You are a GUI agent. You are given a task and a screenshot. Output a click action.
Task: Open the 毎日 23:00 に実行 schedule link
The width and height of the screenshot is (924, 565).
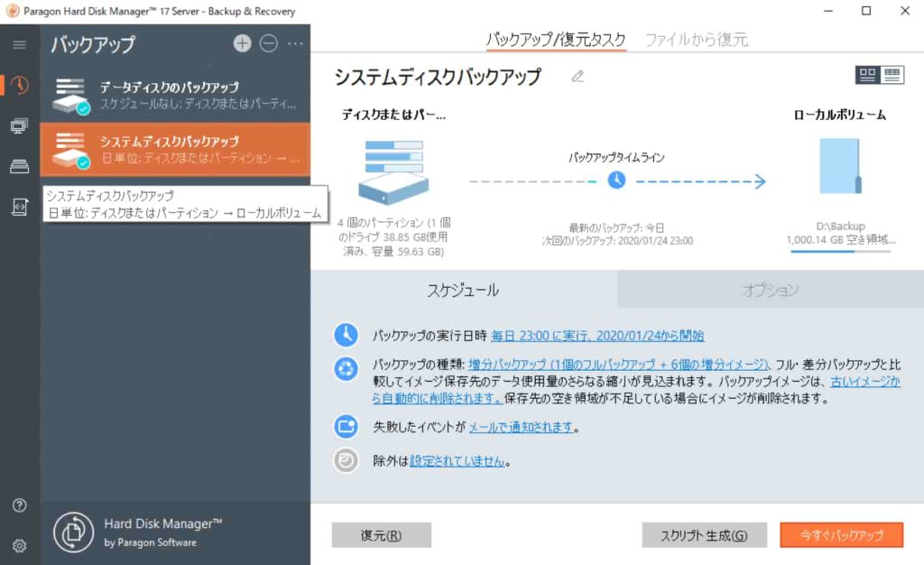pyautogui.click(x=597, y=336)
